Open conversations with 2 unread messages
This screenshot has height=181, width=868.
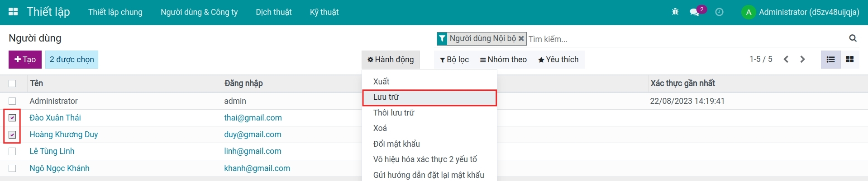[x=697, y=11]
